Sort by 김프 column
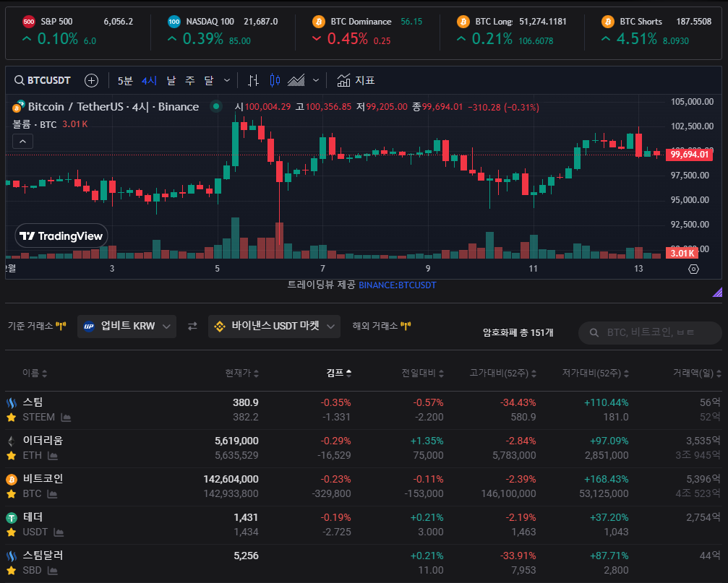This screenshot has height=583, width=728. pos(339,373)
